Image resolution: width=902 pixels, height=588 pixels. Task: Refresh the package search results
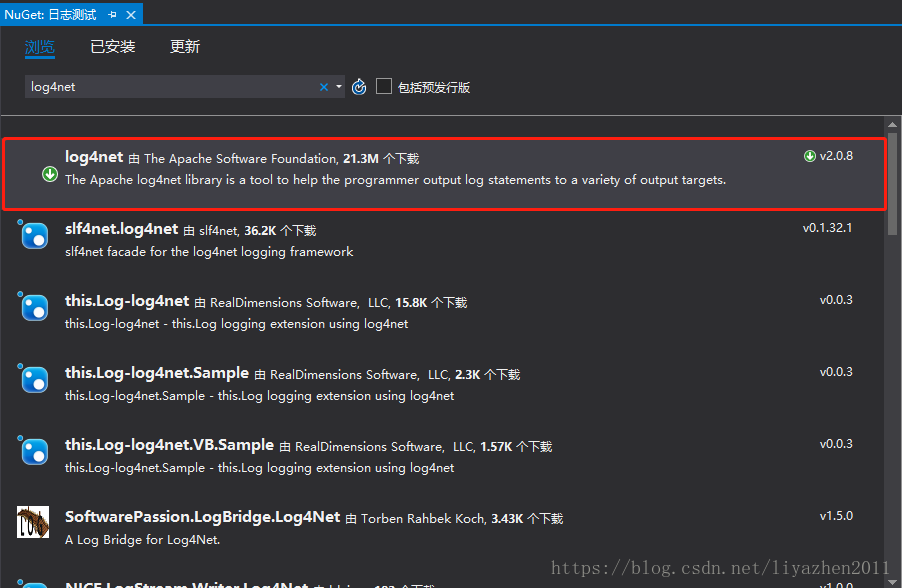click(x=359, y=87)
